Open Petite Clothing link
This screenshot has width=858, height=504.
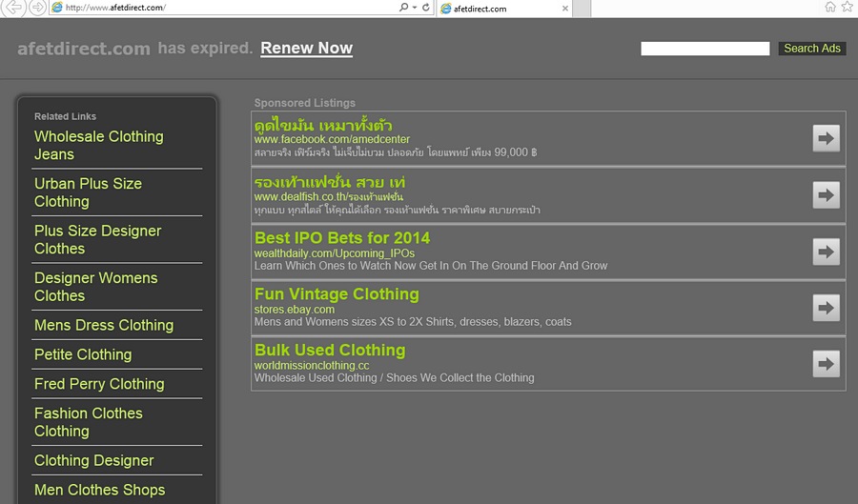83,354
